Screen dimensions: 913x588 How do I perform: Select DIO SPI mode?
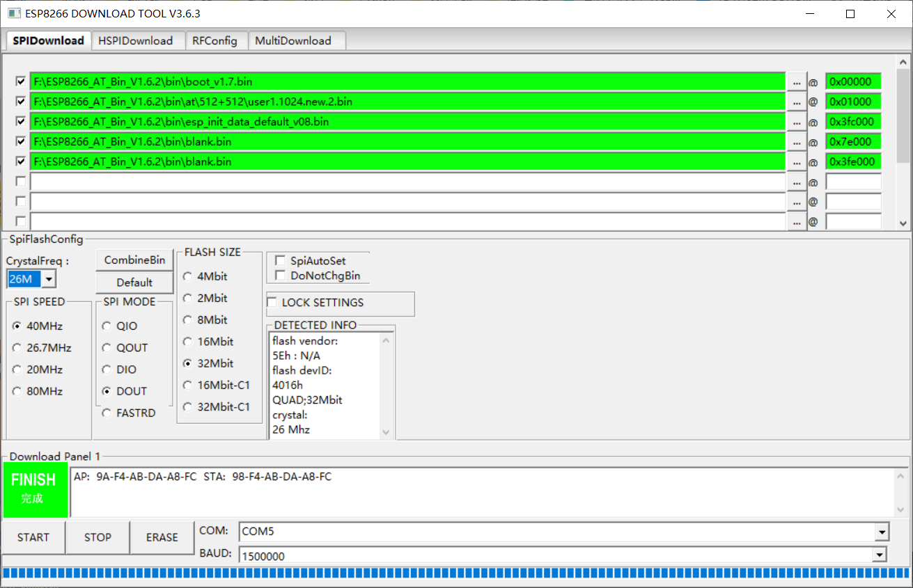(x=119, y=370)
